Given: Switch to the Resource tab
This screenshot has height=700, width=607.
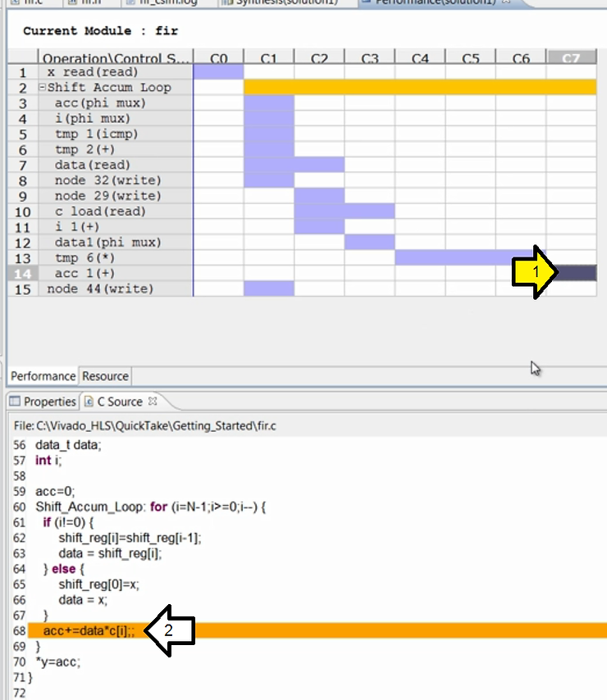Looking at the screenshot, I should (105, 376).
